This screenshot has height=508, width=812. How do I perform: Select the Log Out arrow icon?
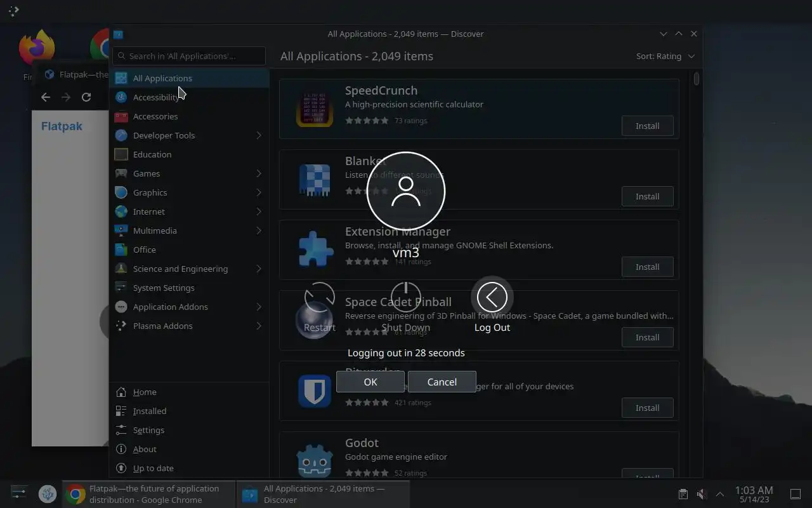pos(492,297)
